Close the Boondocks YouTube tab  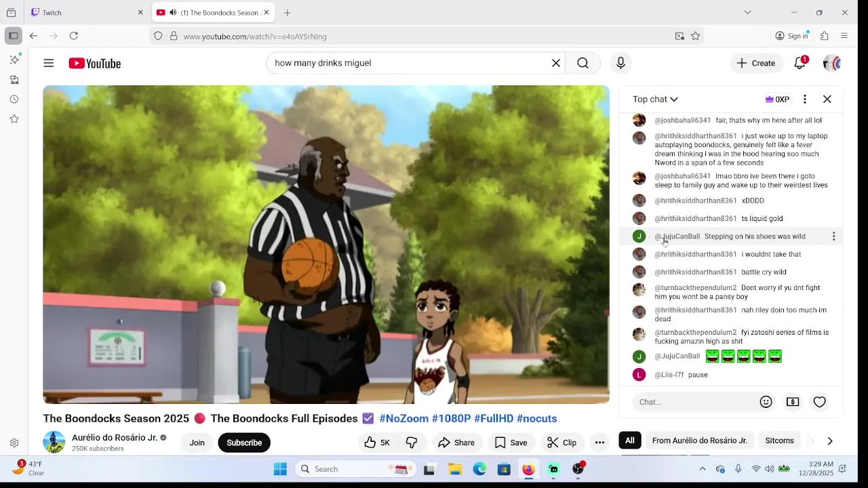267,12
